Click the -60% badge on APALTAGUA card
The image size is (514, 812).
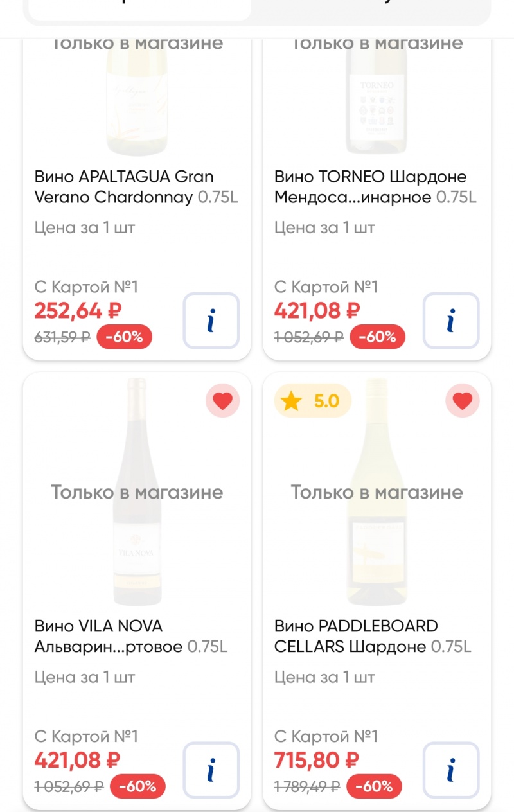click(125, 337)
